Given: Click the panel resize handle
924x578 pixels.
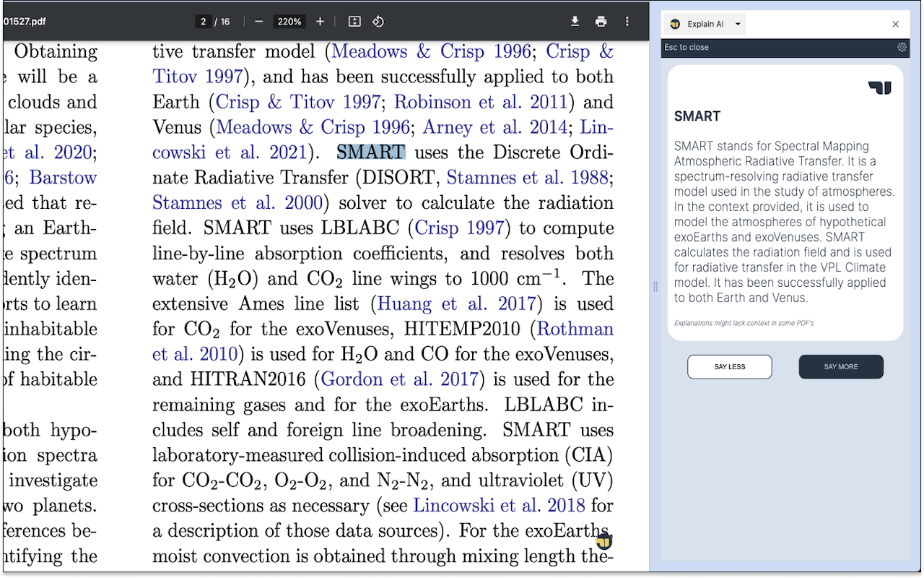Looking at the screenshot, I should pos(655,286).
